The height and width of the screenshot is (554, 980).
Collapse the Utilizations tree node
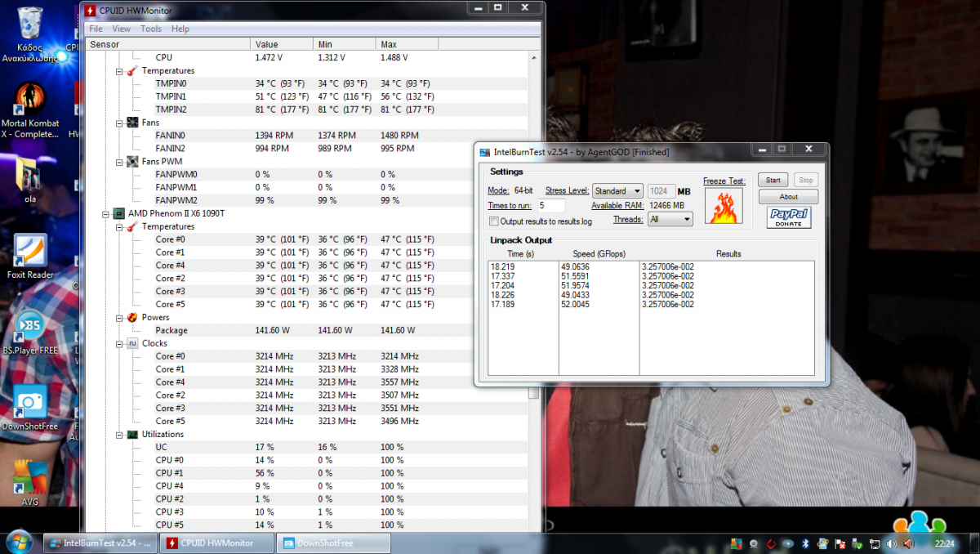(119, 434)
